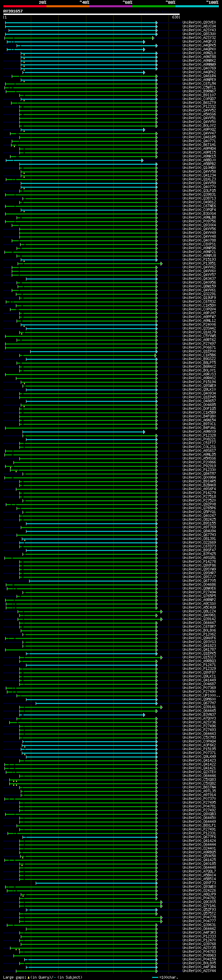Click UniRef100_A7QQL7 label

[x=199, y=871]
